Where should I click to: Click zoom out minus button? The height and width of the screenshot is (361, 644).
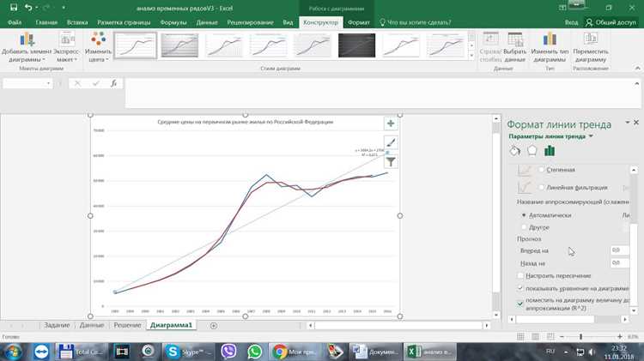click(562, 336)
